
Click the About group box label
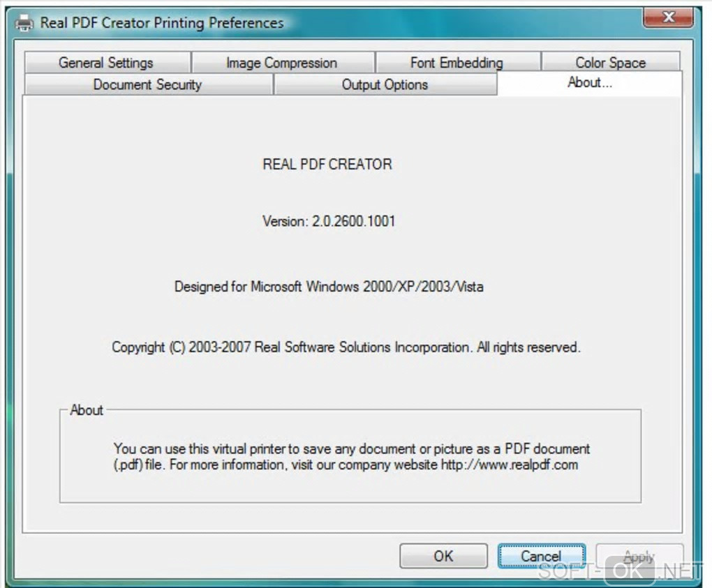pos(87,410)
